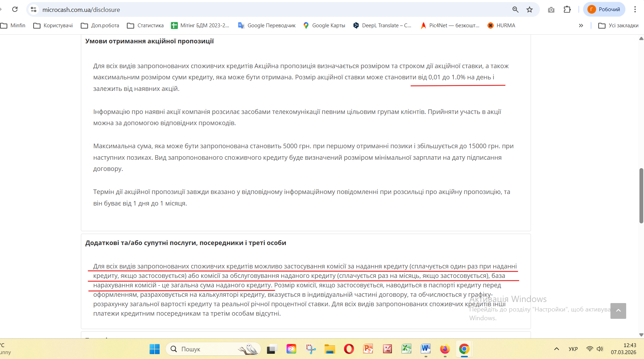
Task: Open the Windows Start menu
Action: click(154, 349)
